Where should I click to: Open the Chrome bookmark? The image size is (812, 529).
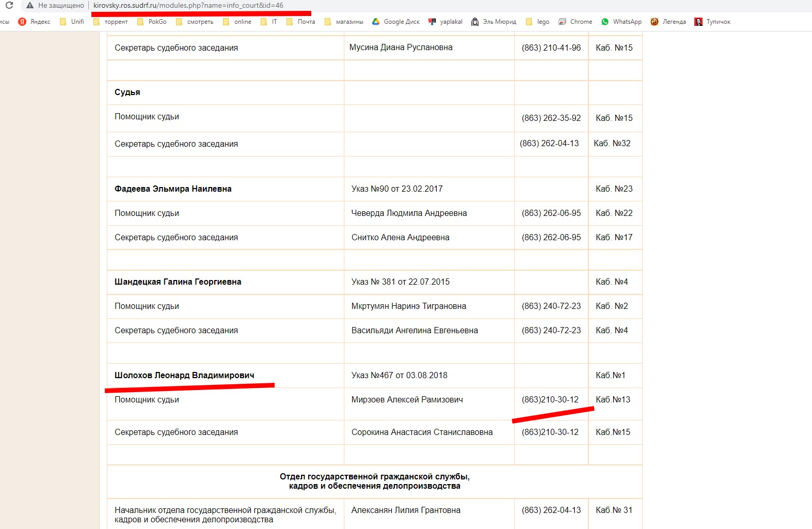(x=576, y=22)
